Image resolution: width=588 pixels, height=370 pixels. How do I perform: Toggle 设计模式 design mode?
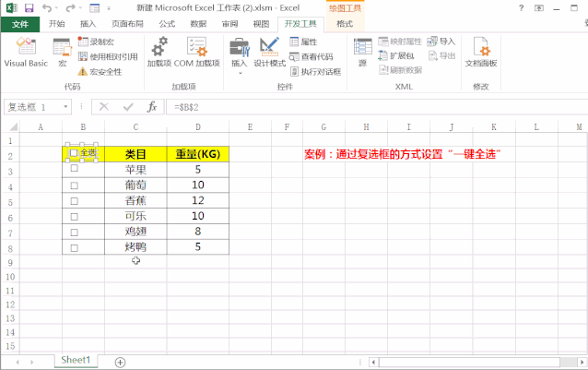(270, 52)
